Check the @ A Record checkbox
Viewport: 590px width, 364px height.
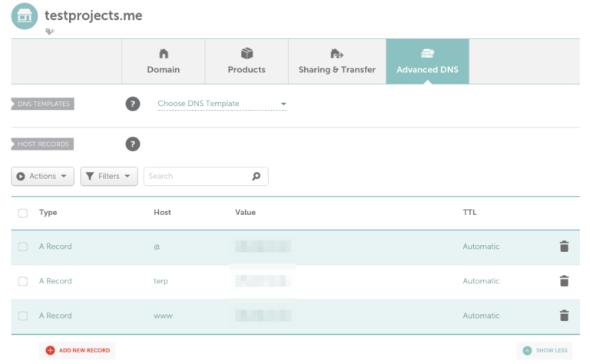[23, 247]
